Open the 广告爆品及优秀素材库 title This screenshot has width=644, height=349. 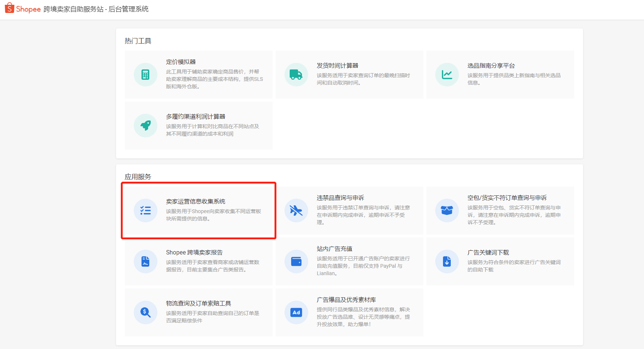point(346,300)
